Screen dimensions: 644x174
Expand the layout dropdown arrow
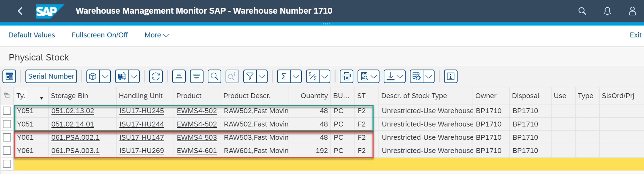pyautogui.click(x=429, y=76)
